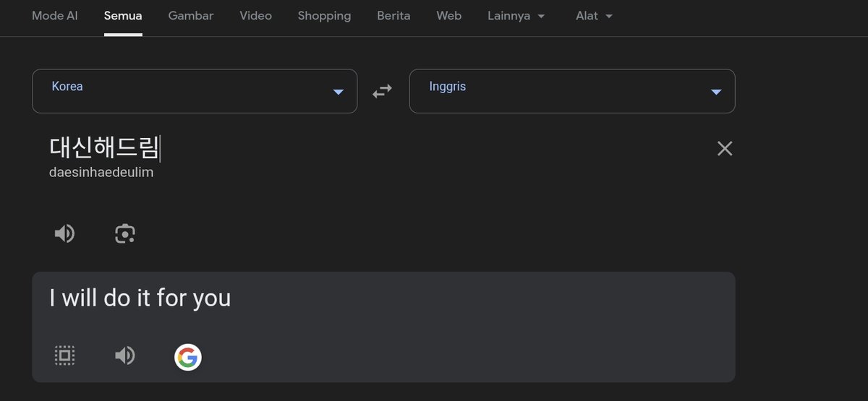Open the Berita news tab
This screenshot has width=868, height=401.
pos(393,16)
